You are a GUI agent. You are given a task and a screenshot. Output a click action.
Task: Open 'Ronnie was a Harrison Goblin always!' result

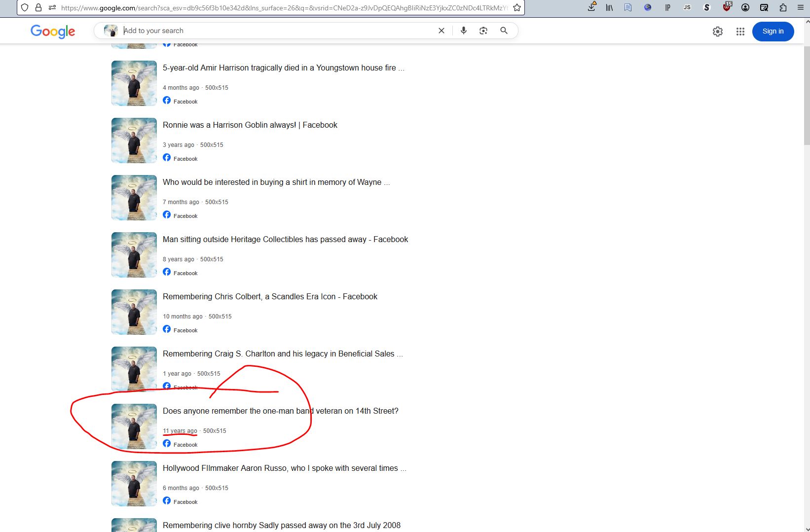[x=250, y=125]
